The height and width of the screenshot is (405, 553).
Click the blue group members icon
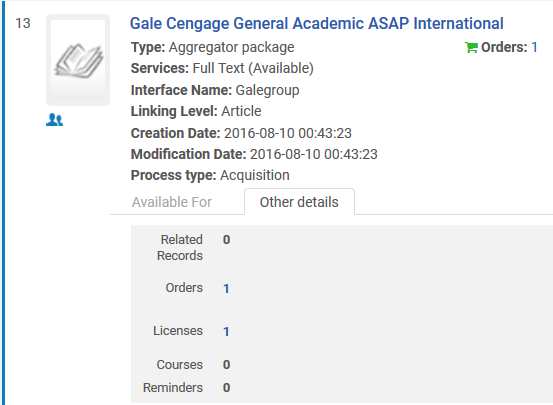pyautogui.click(x=55, y=120)
